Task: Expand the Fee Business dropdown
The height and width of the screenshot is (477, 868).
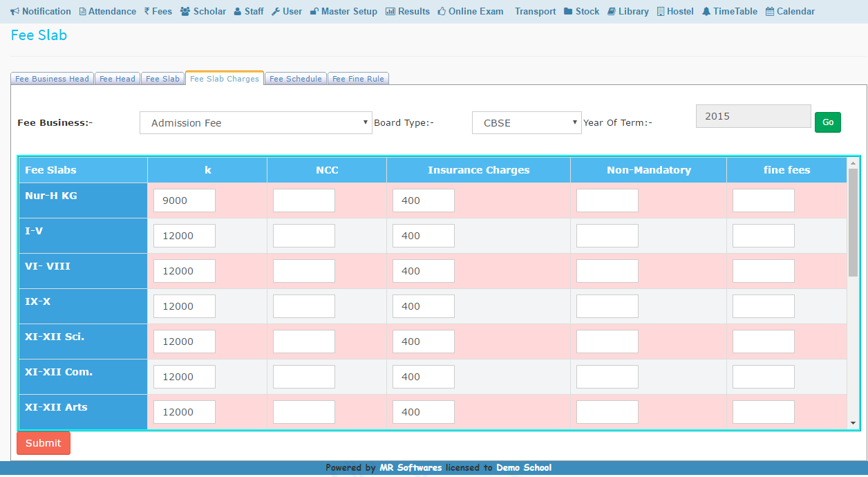Action: (256, 123)
